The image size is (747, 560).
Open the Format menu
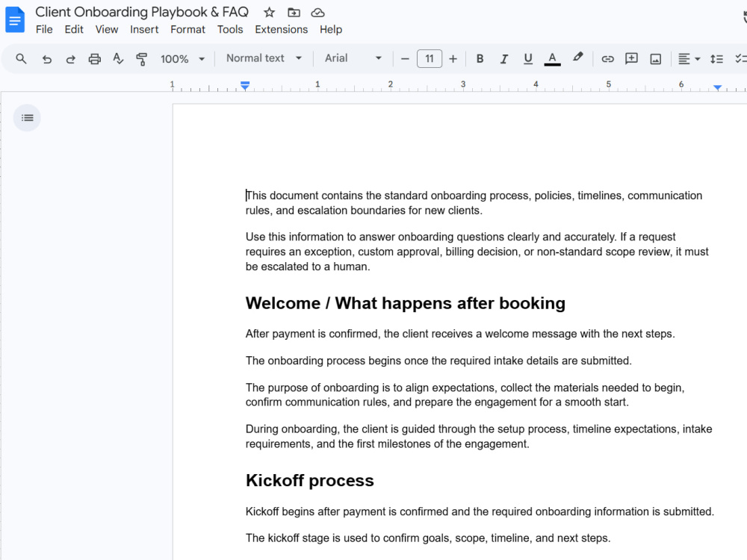click(187, 30)
